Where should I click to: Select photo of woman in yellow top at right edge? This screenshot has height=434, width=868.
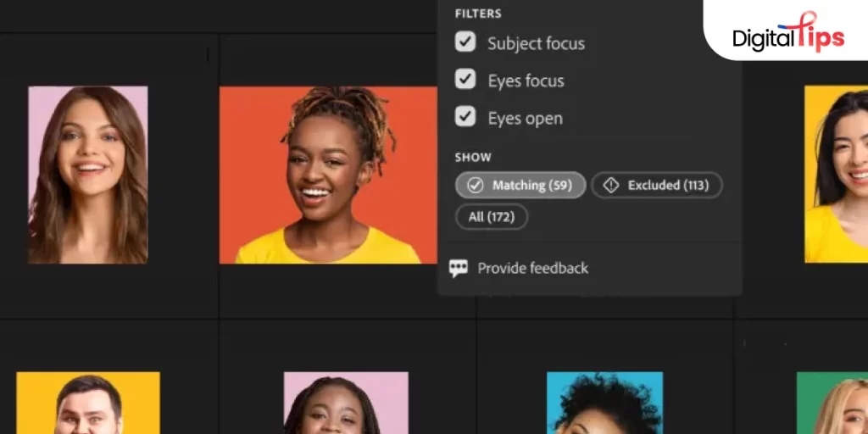[x=836, y=175]
